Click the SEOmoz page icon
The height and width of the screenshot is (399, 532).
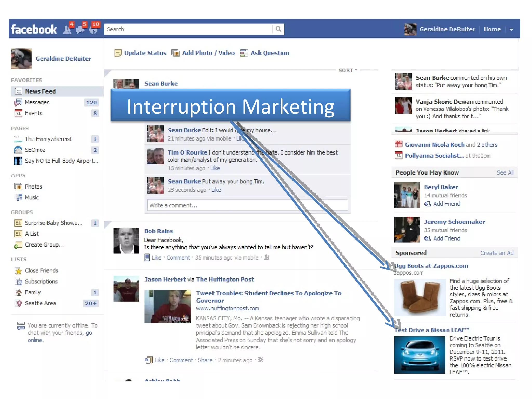18,150
